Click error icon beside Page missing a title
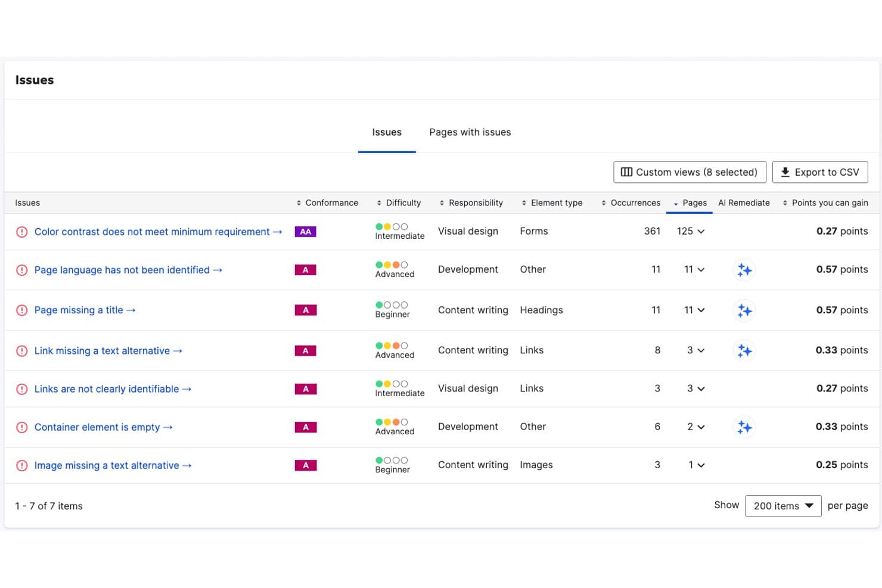Image resolution: width=882 pixels, height=588 pixels. pos(22,310)
